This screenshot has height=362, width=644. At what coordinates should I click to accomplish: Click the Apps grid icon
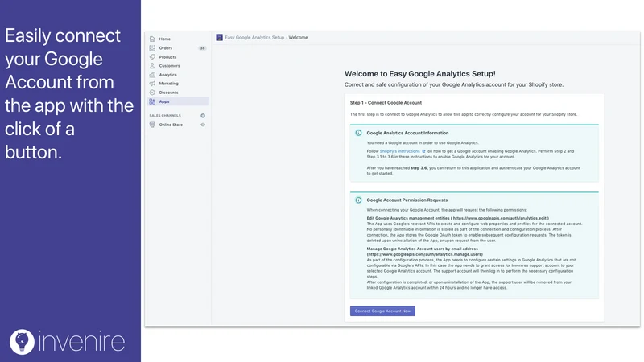[152, 101]
